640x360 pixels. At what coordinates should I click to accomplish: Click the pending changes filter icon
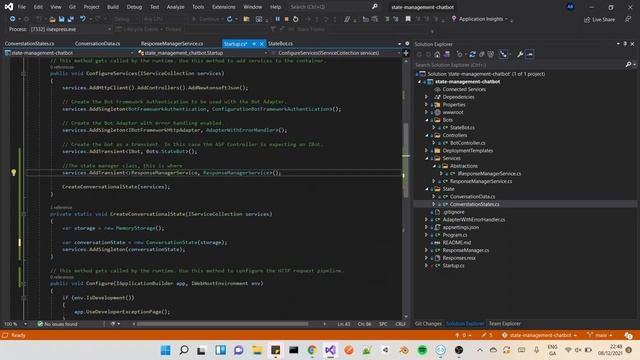[459, 54]
